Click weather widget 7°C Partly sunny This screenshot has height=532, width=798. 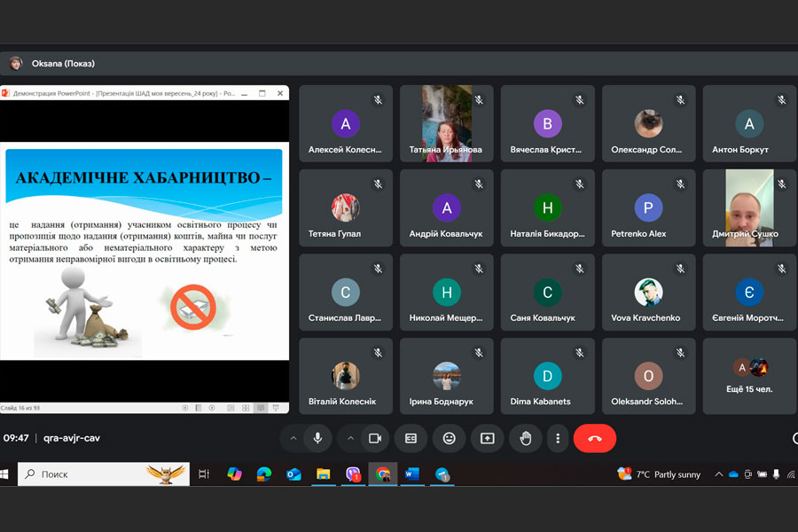659,474
